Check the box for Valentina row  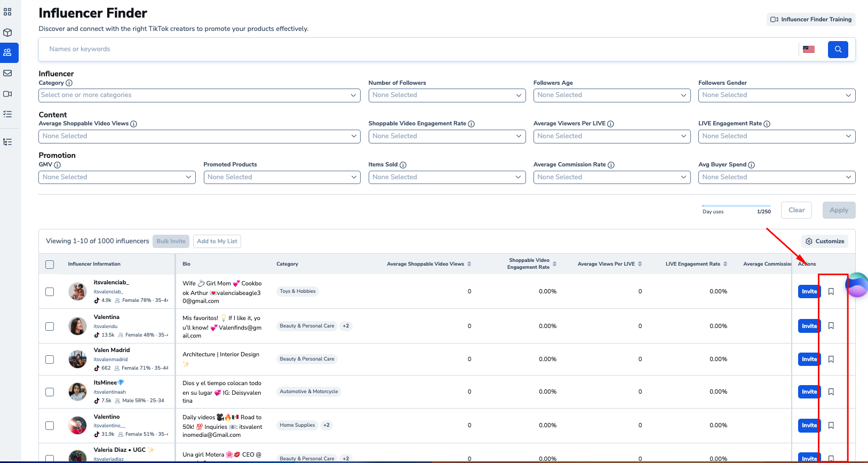[x=50, y=326]
